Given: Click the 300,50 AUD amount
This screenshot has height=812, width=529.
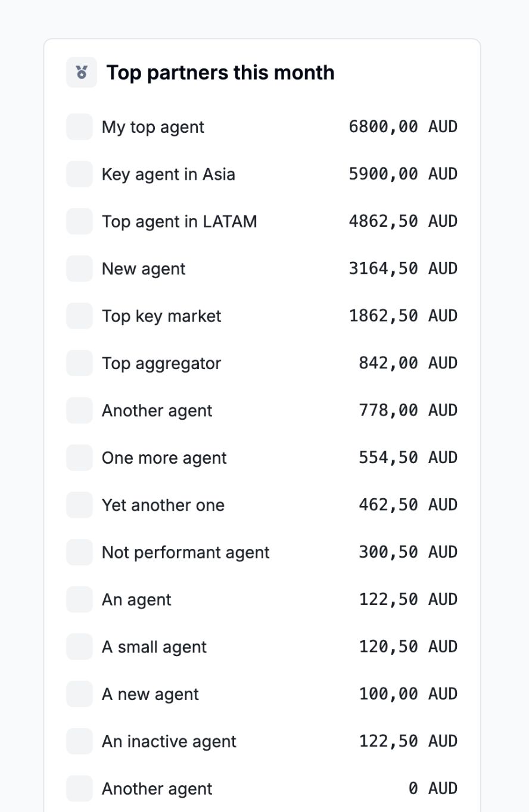Looking at the screenshot, I should click(x=408, y=552).
